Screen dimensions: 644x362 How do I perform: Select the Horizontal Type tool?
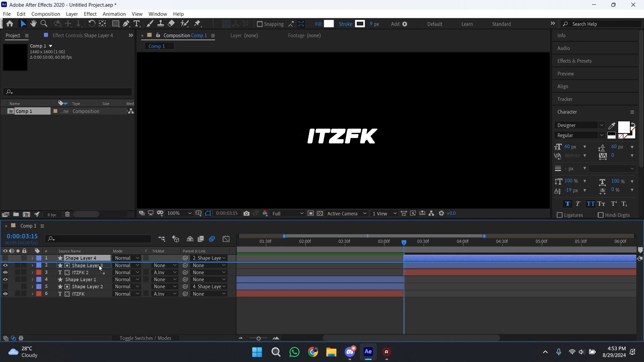137,24
